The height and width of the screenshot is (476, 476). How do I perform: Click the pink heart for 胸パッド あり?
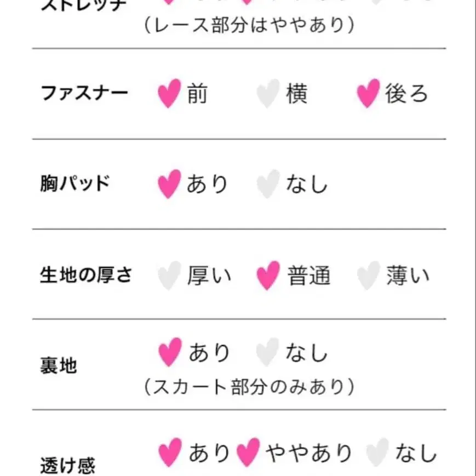tap(169, 184)
